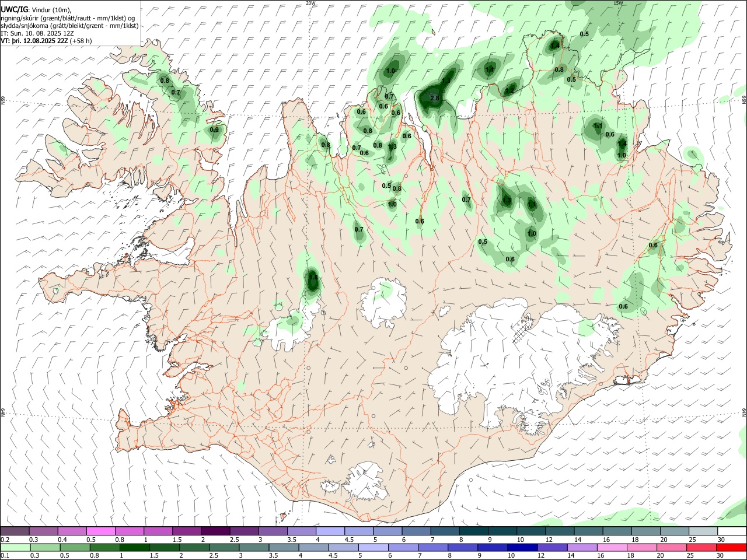Click the '0.2' tick label under upper scale
This screenshot has width=747, height=560.
(5, 540)
